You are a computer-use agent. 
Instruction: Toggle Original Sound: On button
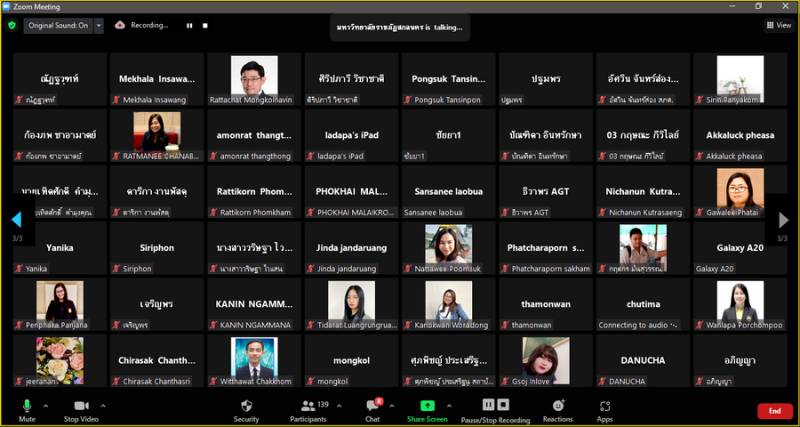pyautogui.click(x=57, y=25)
